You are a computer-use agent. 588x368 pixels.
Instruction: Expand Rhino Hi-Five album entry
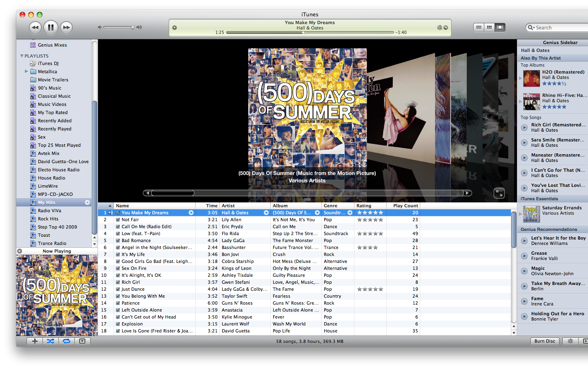pyautogui.click(x=520, y=101)
